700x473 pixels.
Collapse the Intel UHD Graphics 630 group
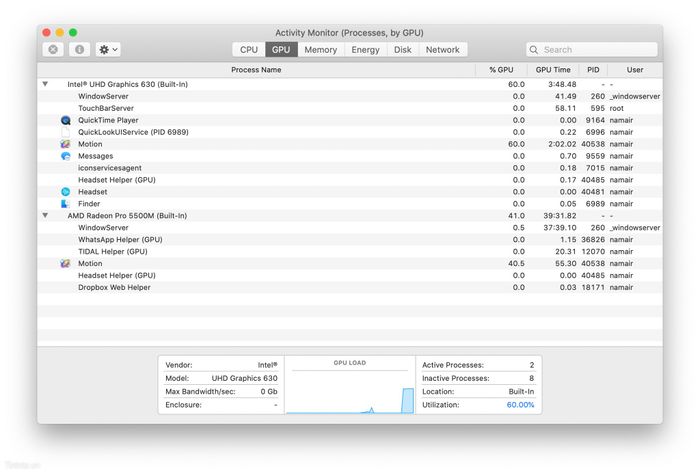[45, 84]
